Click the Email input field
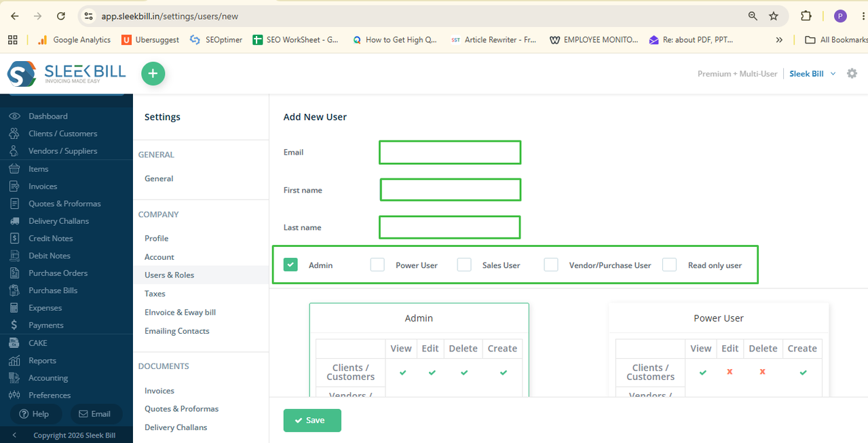 tap(450, 153)
